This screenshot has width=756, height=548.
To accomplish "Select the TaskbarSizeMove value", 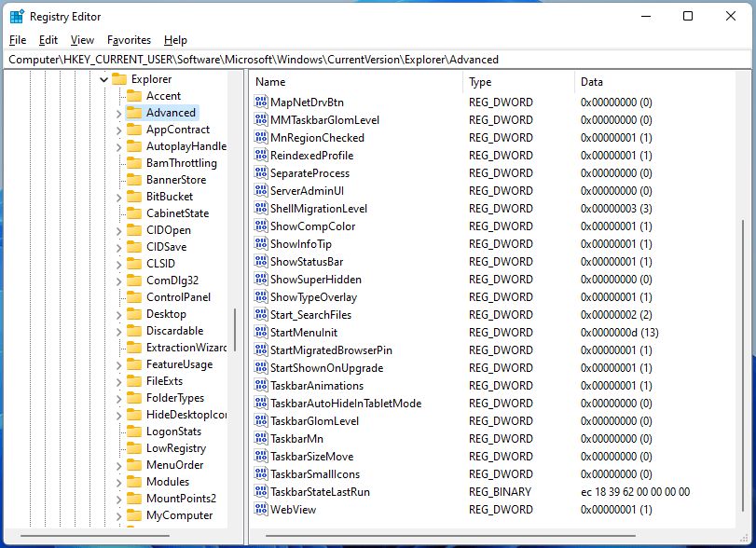I will pyautogui.click(x=311, y=456).
